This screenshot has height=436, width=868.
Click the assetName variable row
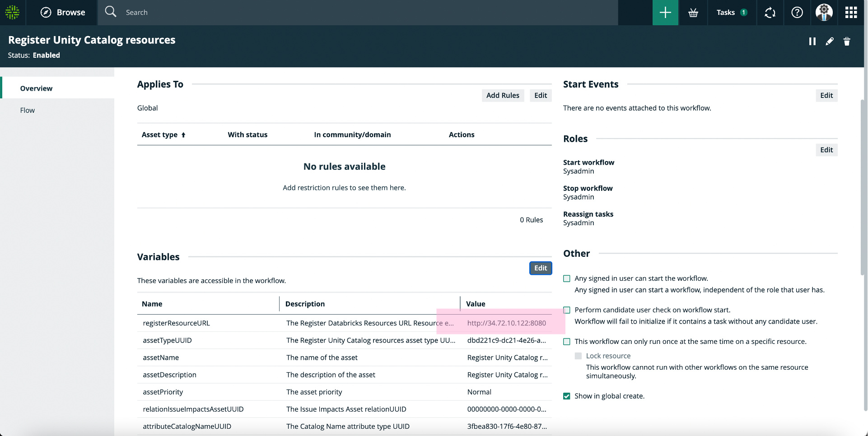[x=345, y=357]
